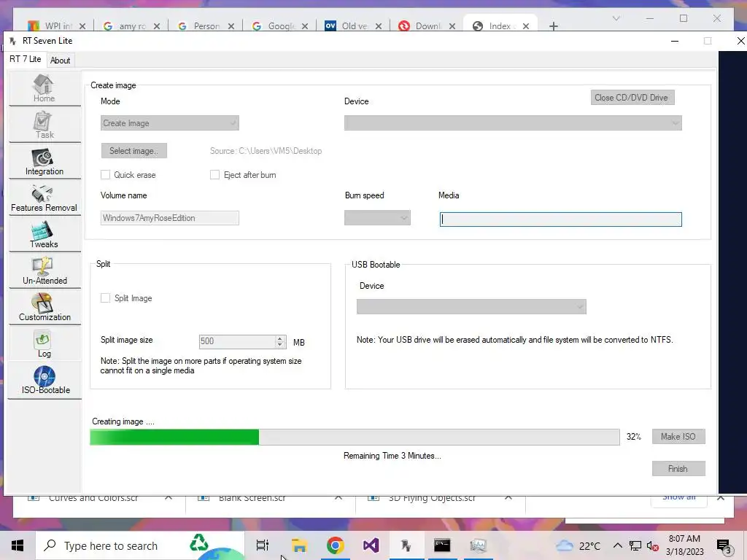Screen dimensions: 747x560
Task: Open the Device dropdown in Create image
Action: point(513,122)
